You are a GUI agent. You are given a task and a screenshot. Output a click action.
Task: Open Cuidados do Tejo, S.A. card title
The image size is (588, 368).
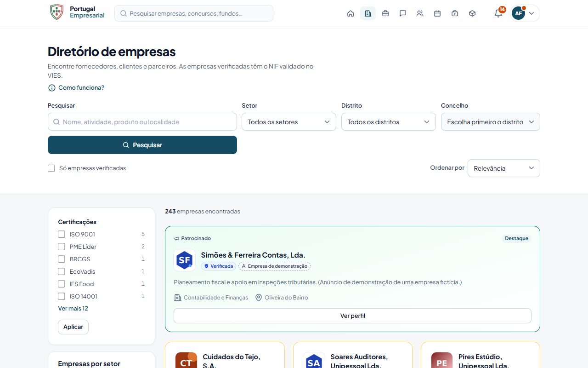pyautogui.click(x=232, y=361)
